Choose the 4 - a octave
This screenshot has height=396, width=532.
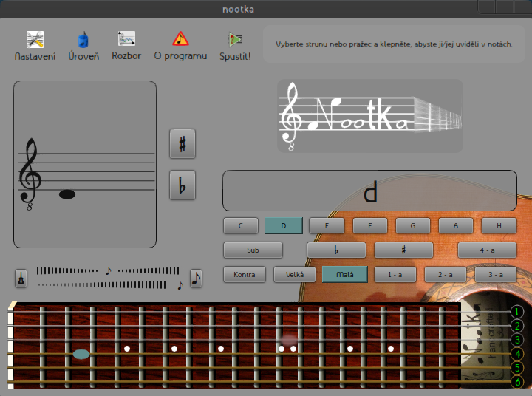click(487, 250)
